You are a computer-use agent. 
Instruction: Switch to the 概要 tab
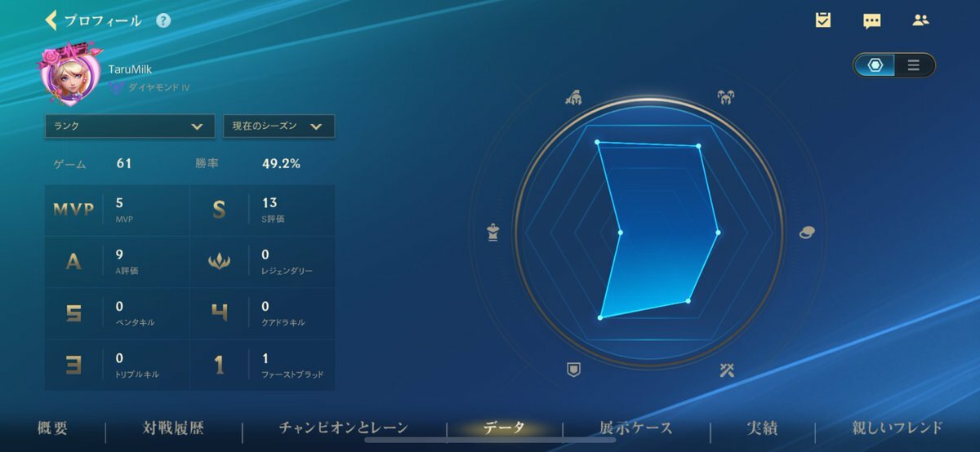click(52, 428)
